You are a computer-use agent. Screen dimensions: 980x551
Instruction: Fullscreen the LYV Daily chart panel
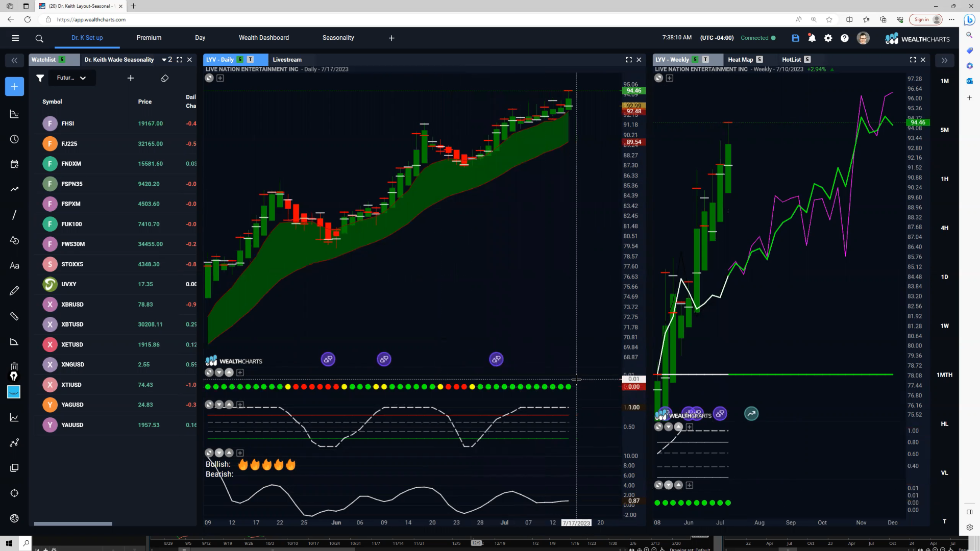point(629,60)
